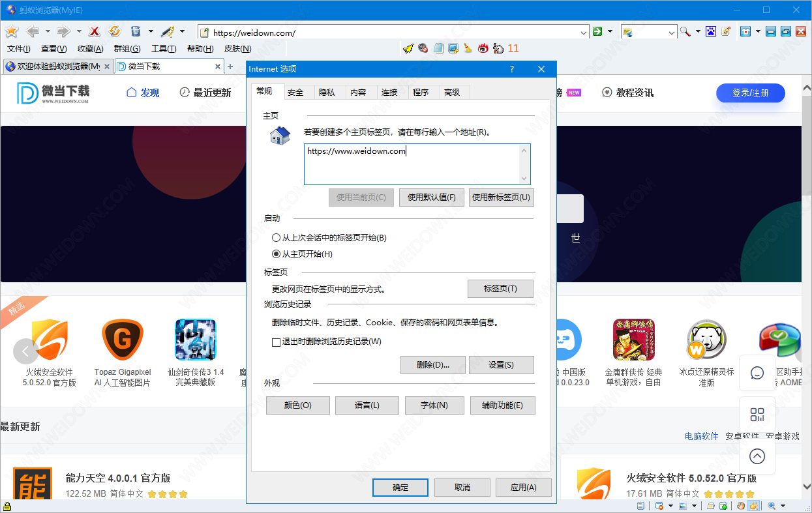Open the 收藏 menu
Image resolution: width=812 pixels, height=513 pixels.
click(x=90, y=49)
